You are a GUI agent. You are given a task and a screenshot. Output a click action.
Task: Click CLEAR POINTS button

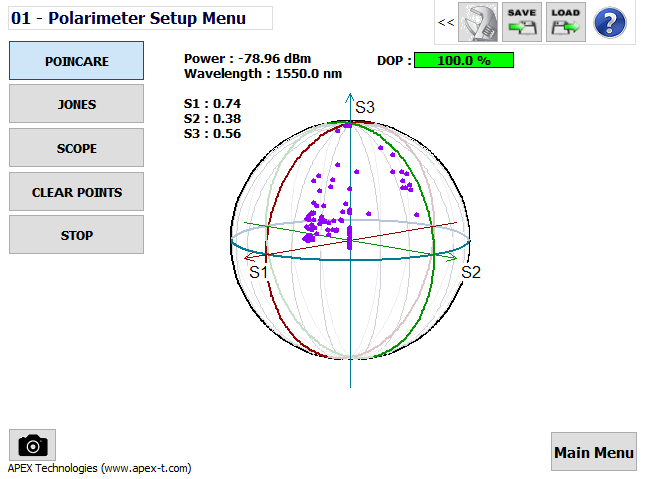(77, 192)
